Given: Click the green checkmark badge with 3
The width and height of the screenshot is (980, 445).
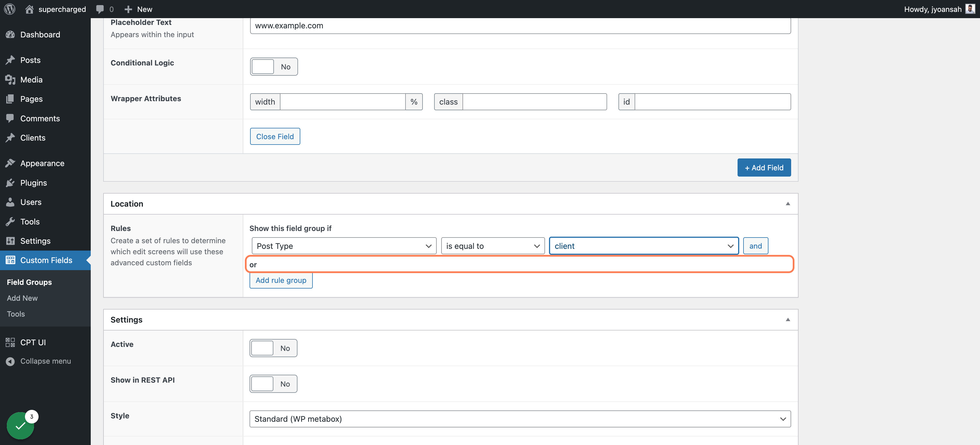Looking at the screenshot, I should (x=20, y=425).
